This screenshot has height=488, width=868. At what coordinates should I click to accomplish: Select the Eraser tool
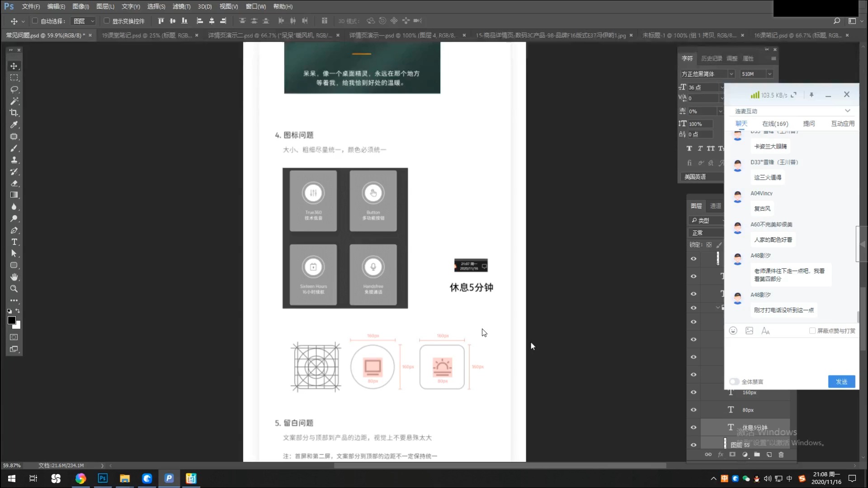click(14, 183)
